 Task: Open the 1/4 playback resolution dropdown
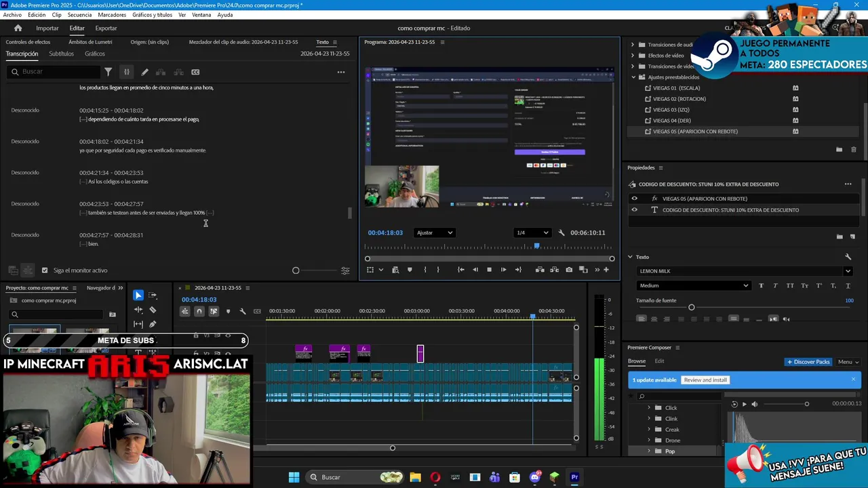pyautogui.click(x=532, y=232)
